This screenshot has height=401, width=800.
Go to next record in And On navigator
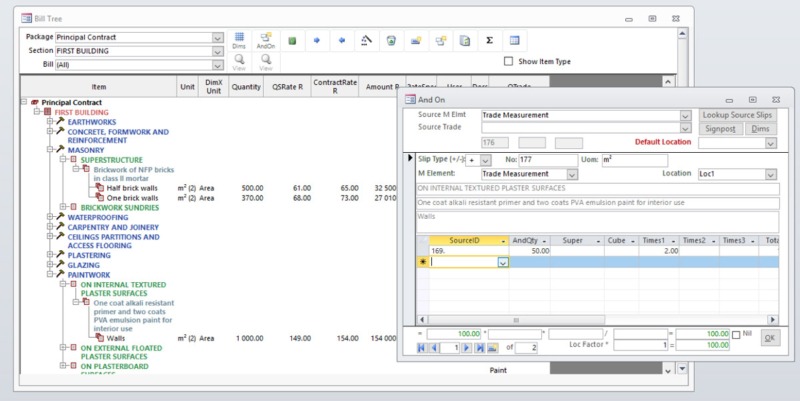pyautogui.click(x=466, y=348)
